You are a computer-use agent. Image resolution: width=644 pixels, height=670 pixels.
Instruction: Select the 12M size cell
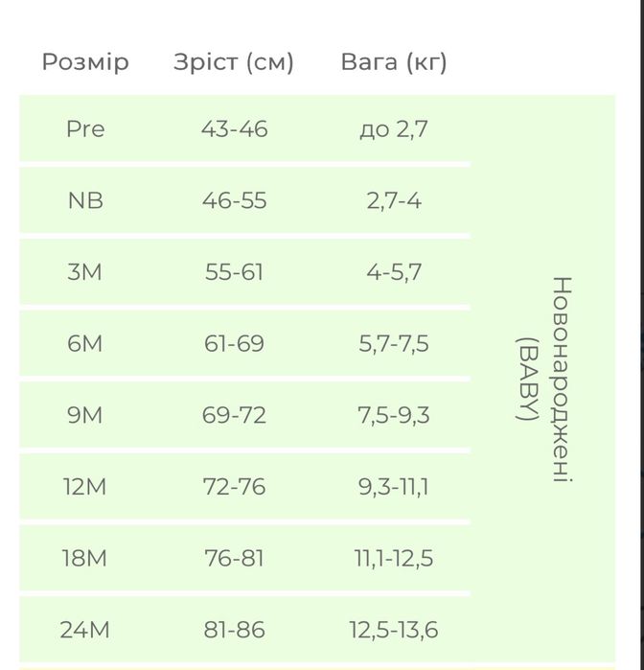coord(84,487)
